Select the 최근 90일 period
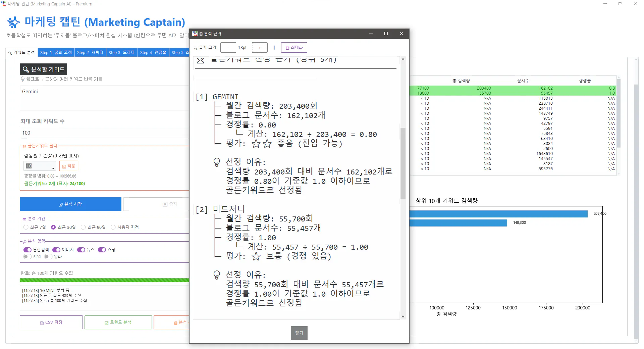This screenshot has height=349, width=644. [93, 228]
